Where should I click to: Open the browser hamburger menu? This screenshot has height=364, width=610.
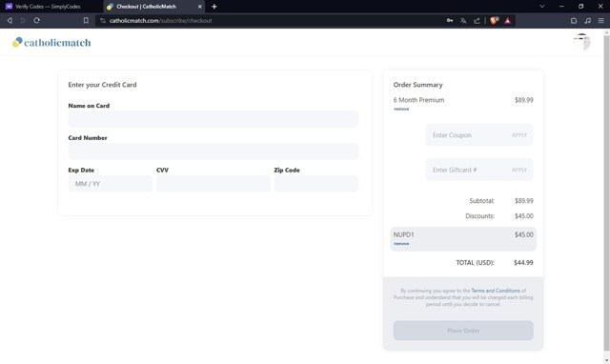point(601,21)
